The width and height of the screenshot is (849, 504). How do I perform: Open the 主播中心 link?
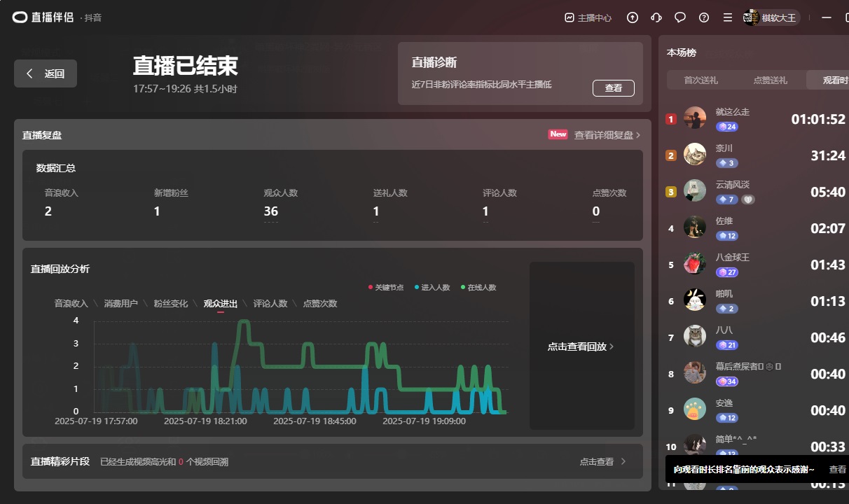[x=588, y=17]
